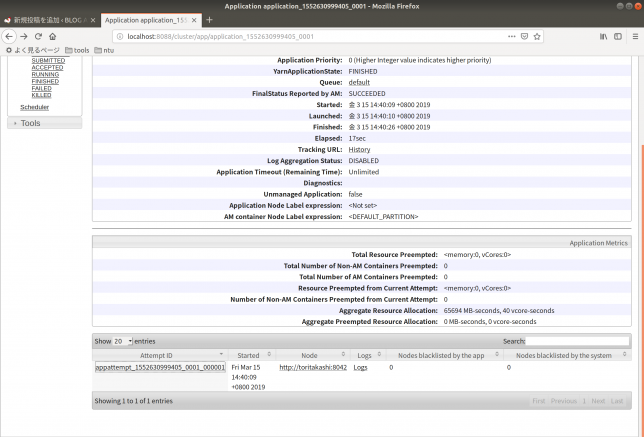Open the tools bookmark folder

(x=77, y=50)
